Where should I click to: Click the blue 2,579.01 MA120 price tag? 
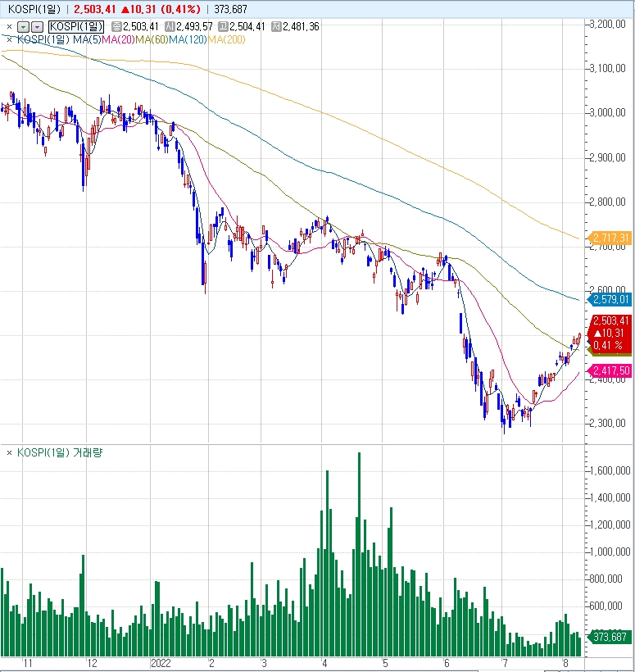[609, 299]
